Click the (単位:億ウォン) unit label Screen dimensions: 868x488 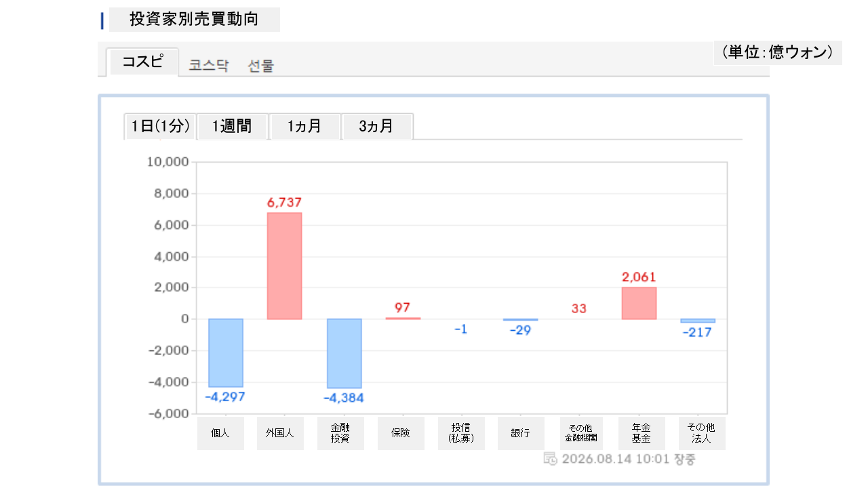778,52
